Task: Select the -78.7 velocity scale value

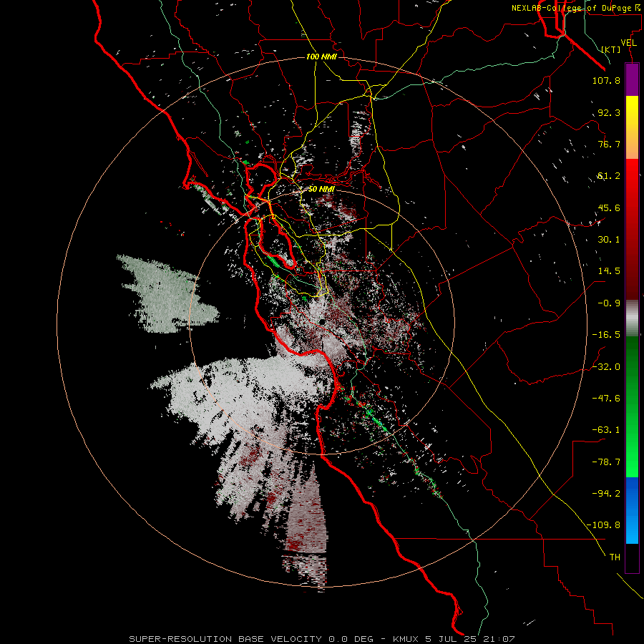Action: (x=606, y=462)
